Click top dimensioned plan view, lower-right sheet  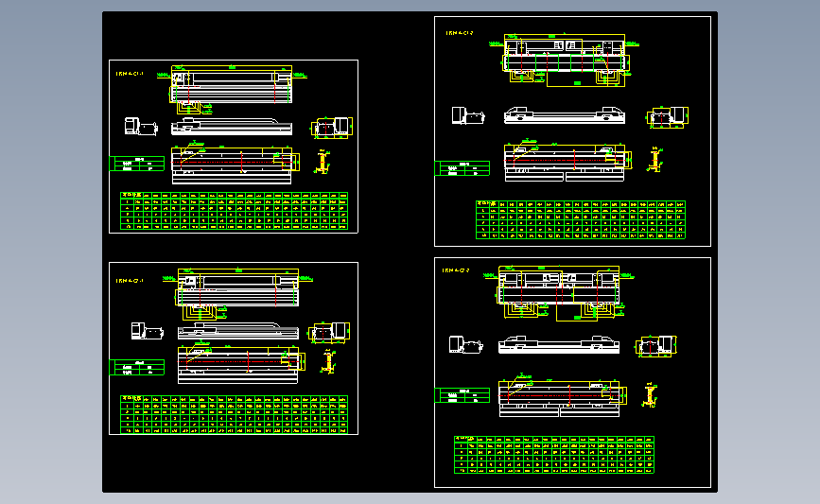pyautogui.click(x=559, y=293)
